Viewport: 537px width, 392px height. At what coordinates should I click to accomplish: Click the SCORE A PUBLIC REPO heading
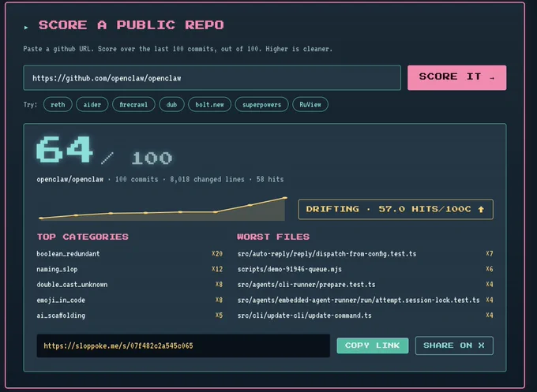131,25
